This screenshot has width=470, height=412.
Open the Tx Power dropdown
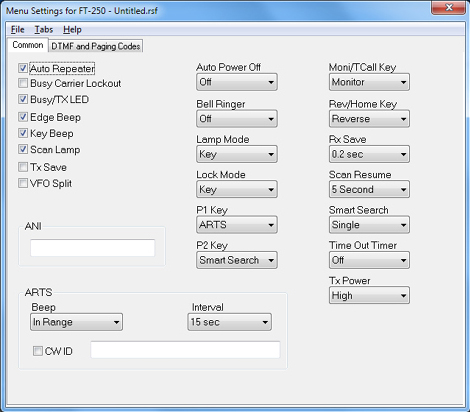pyautogui.click(x=369, y=295)
